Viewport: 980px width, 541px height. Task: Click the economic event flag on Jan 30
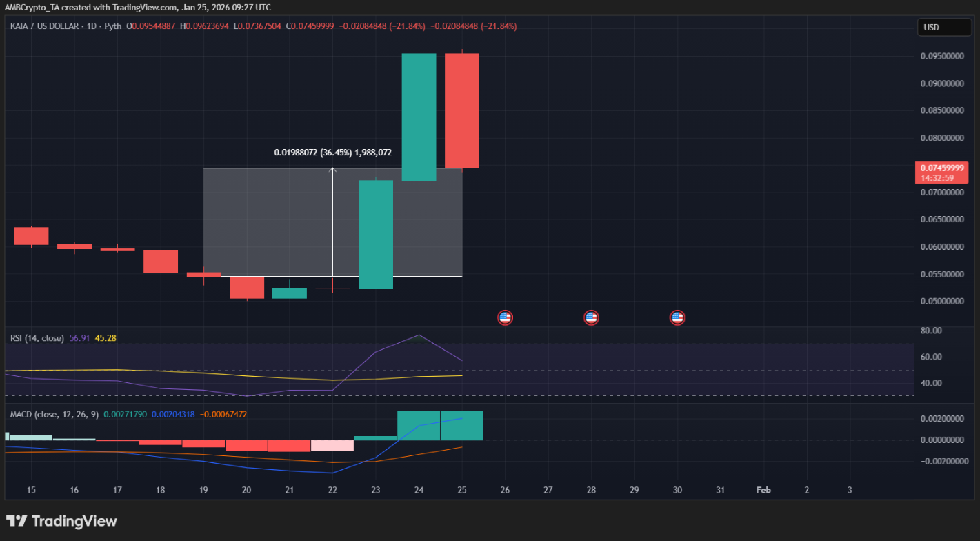[677, 317]
